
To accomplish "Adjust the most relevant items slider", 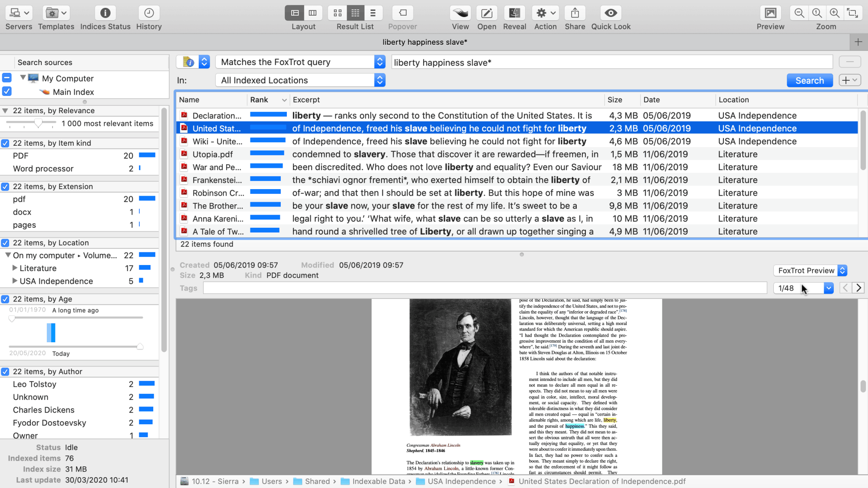I will coord(38,124).
